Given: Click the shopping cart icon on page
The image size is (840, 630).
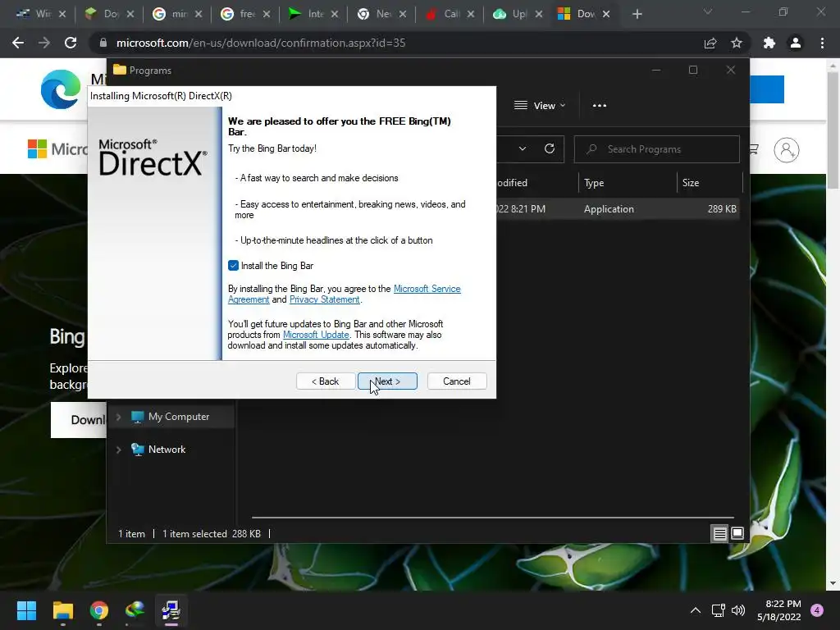Looking at the screenshot, I should pos(754,149).
